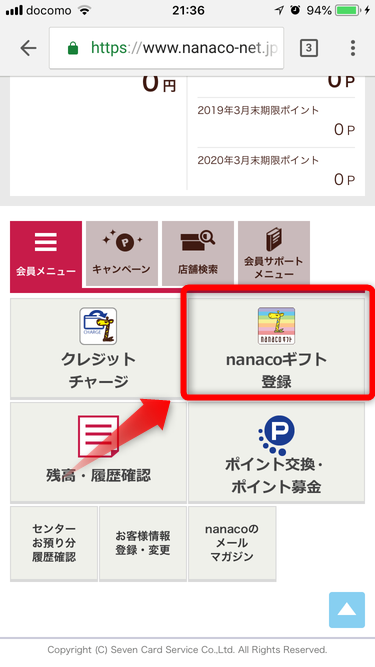The image size is (375, 667).
Task: Open the 会員サポートメニュー tab
Action: [274, 254]
